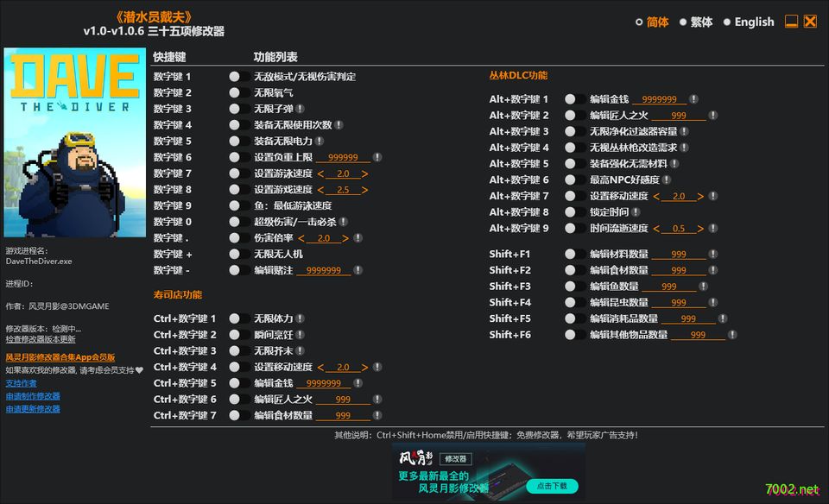The height and width of the screenshot is (504, 829).
Task: Minimize the trainer window
Action: [x=791, y=22]
